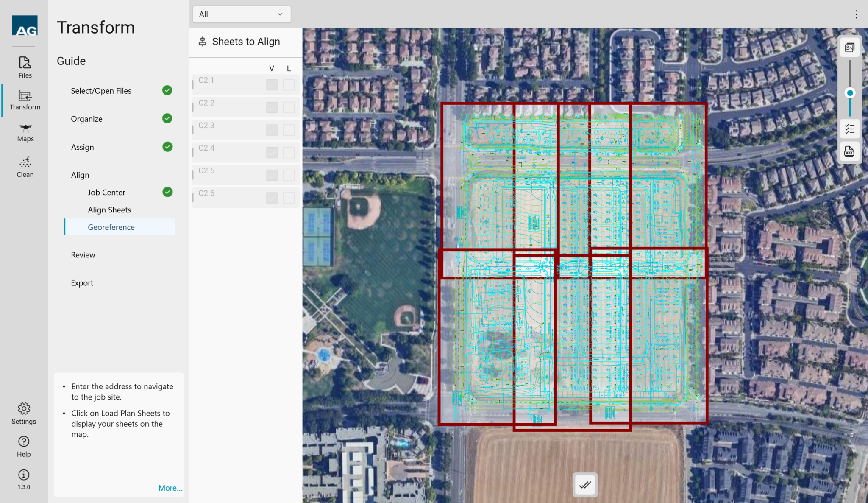Switch to the Georeference step
868x503 pixels.
(111, 227)
